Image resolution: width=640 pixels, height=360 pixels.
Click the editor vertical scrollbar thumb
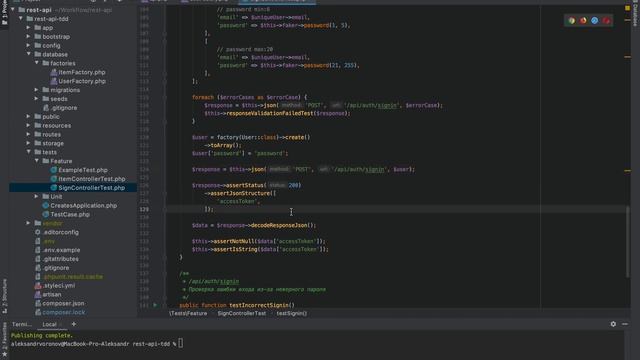tap(628, 242)
